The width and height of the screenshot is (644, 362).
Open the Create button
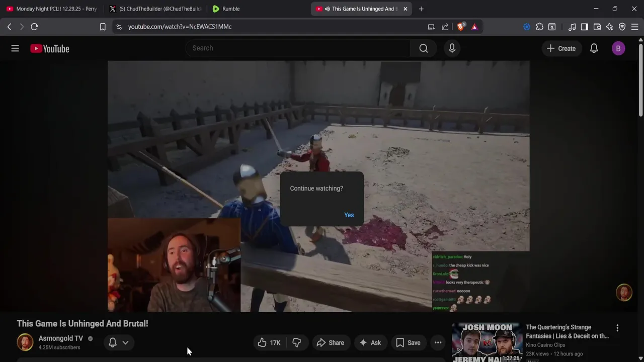pos(561,48)
